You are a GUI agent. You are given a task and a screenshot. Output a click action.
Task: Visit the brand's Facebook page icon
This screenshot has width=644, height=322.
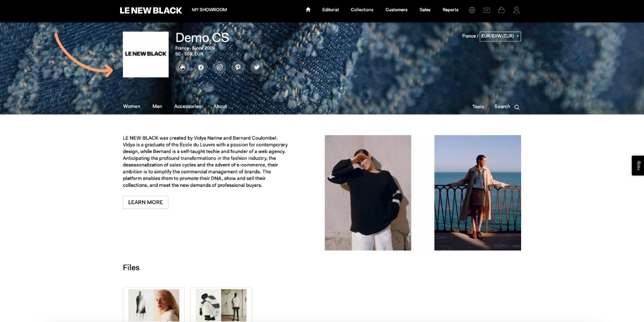tap(201, 68)
